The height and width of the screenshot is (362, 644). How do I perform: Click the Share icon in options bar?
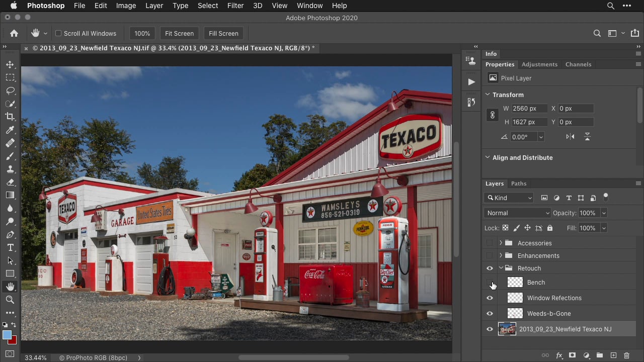tap(634, 33)
